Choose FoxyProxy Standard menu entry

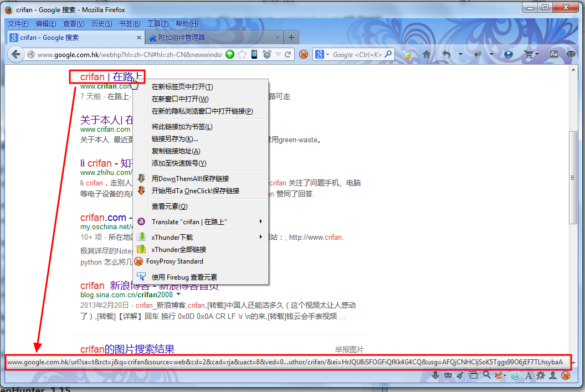click(201, 261)
